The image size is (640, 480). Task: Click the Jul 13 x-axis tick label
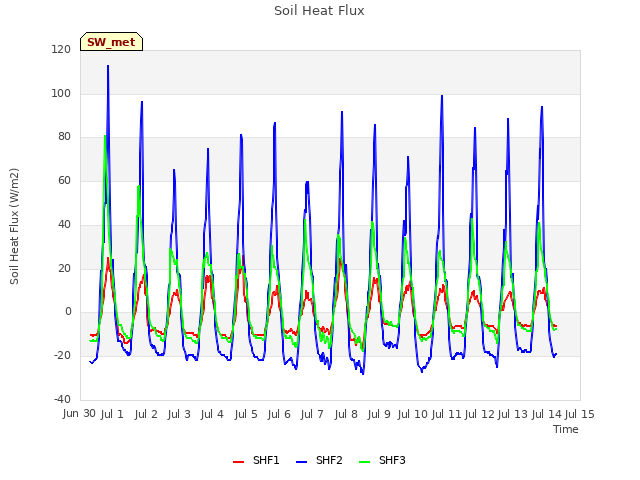point(513,414)
